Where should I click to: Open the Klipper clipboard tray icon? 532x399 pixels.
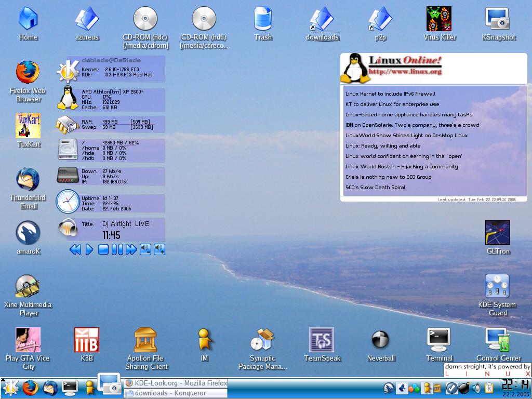[489, 388]
